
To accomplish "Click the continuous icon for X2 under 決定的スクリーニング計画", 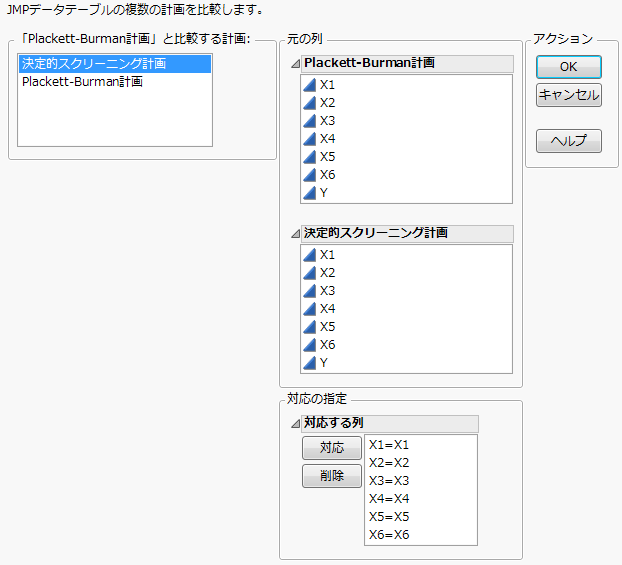I will pyautogui.click(x=309, y=273).
